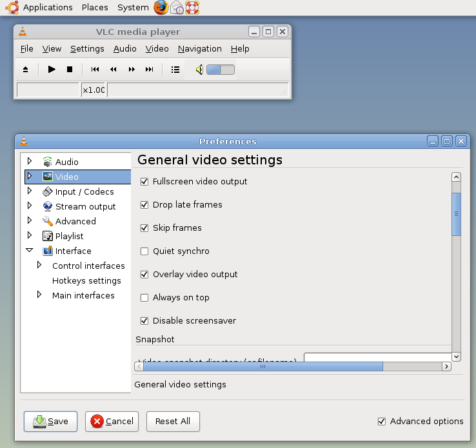Image resolution: width=476 pixels, height=448 pixels.
Task: Click the fast forward button
Action: point(132,70)
